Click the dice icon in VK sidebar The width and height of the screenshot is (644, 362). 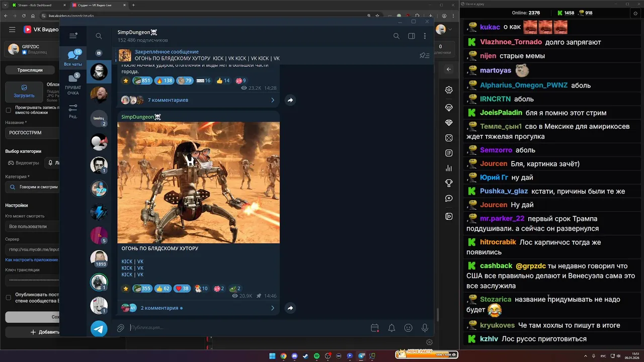click(449, 138)
